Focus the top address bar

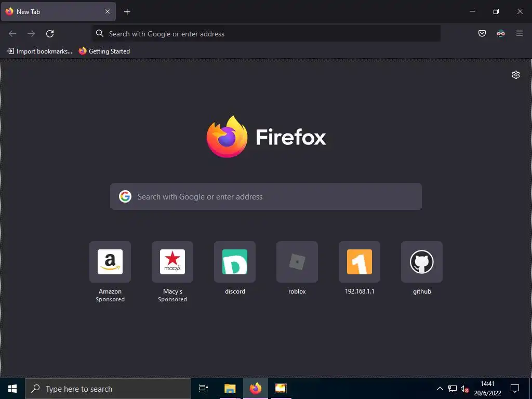point(267,34)
